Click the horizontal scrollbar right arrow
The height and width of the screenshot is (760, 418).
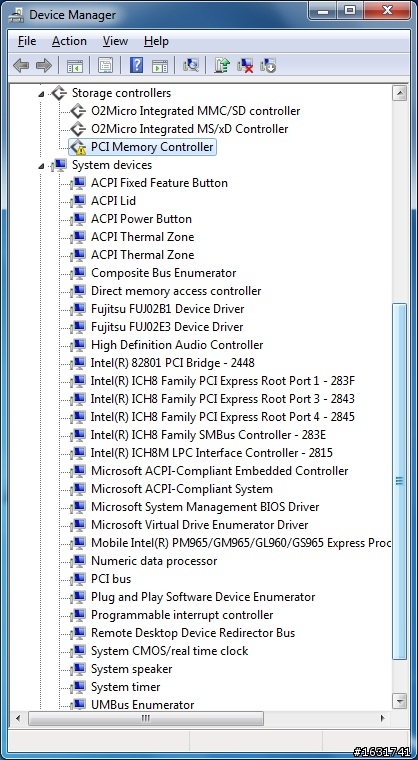tap(383, 718)
